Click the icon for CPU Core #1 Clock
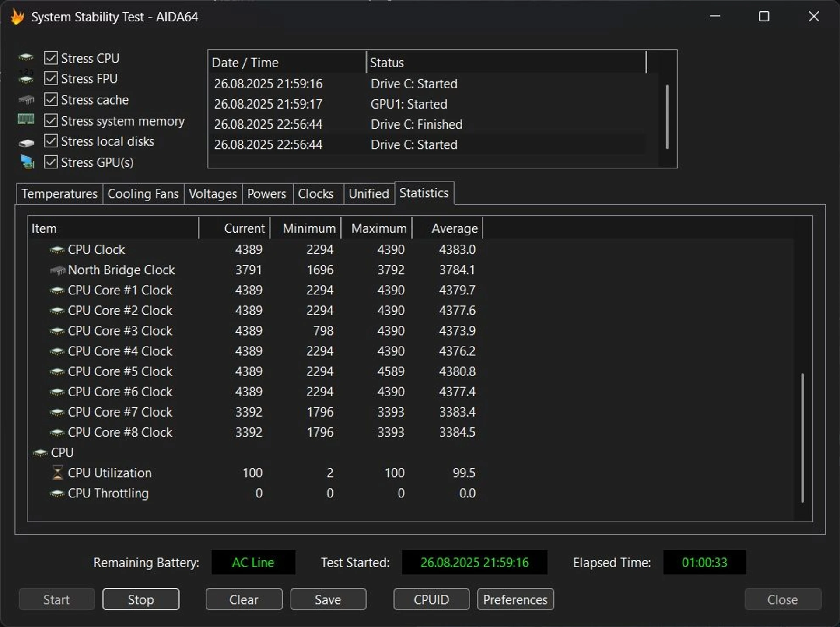The width and height of the screenshot is (840, 627). point(57,291)
